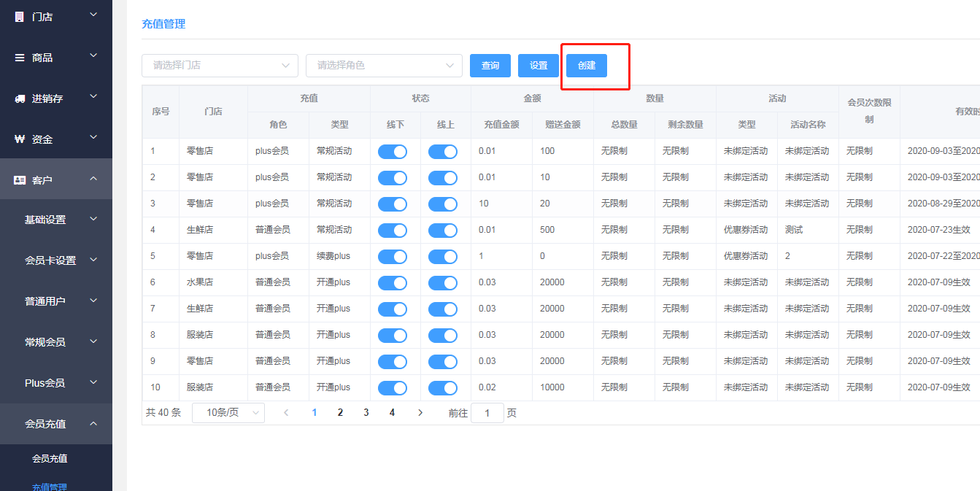Click the 商品 list icon in sidebar
The width and height of the screenshot is (980, 491).
coord(20,58)
